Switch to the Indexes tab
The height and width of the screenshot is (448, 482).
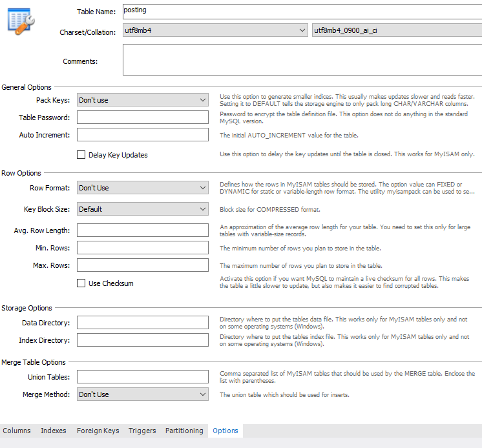(54, 431)
